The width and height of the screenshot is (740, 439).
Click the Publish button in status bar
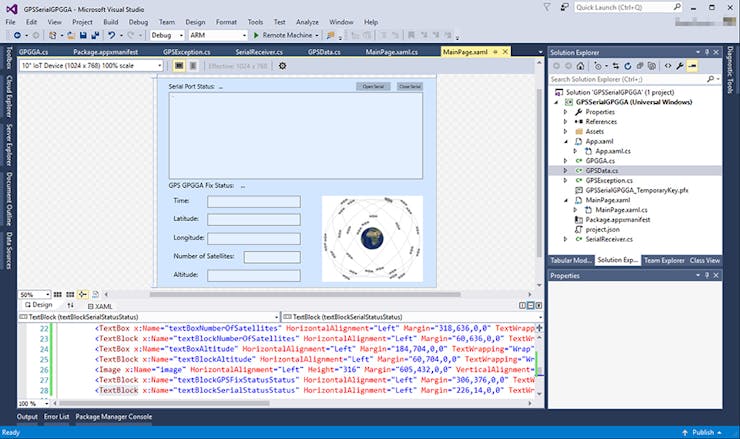703,432
